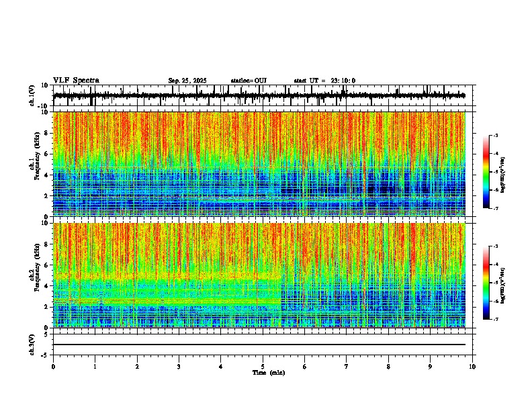Screen dimensions: 532x411
Task: Click the ch.1 spectrogram color bar
Action: pos(486,172)
